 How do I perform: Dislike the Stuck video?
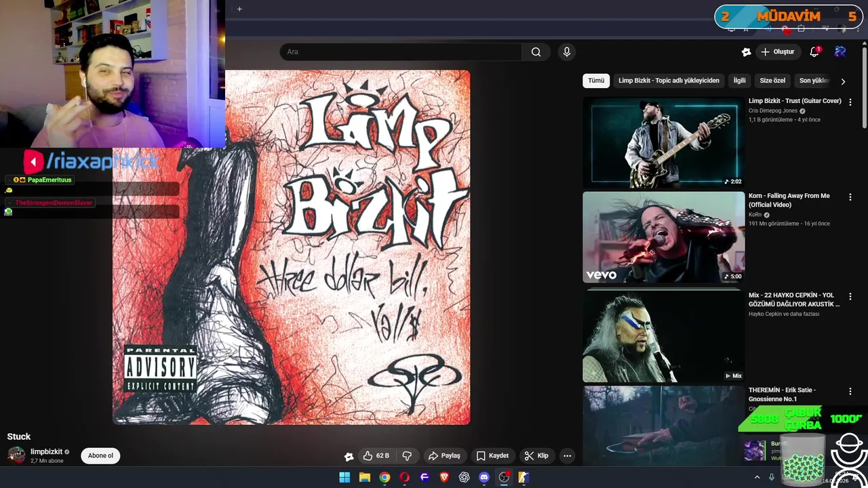(407, 455)
